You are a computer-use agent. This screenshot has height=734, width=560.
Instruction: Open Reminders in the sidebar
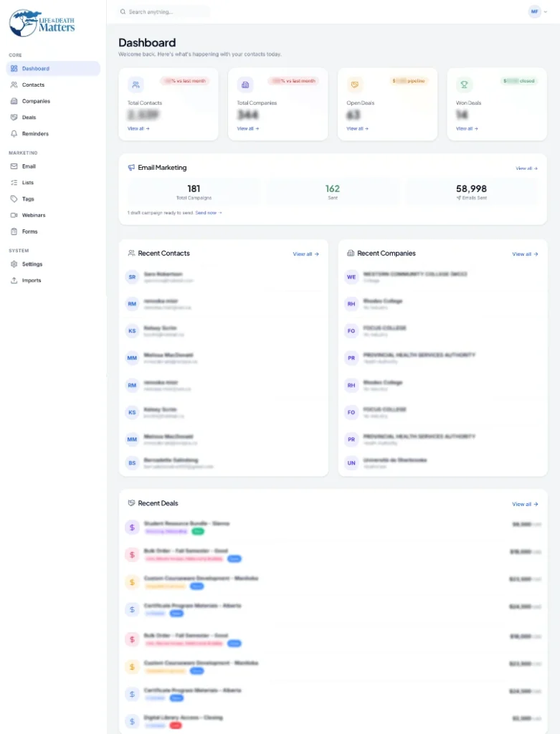pos(53,134)
